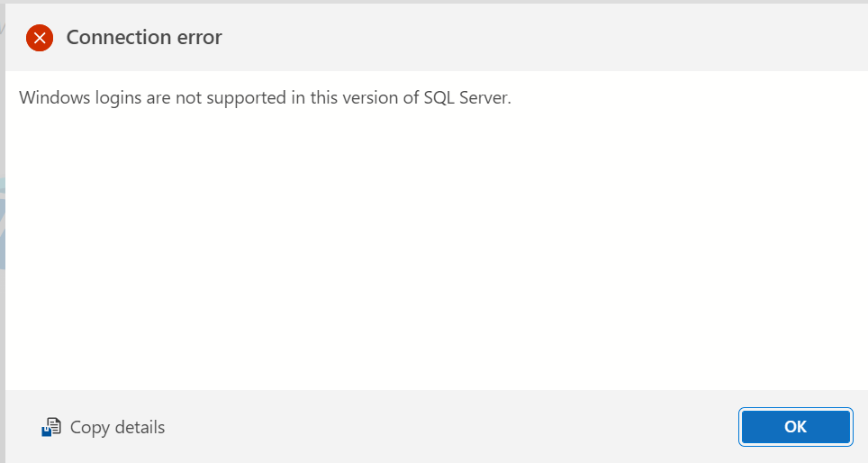
Task: Click the top gray border above header
Action: click(x=434, y=2)
